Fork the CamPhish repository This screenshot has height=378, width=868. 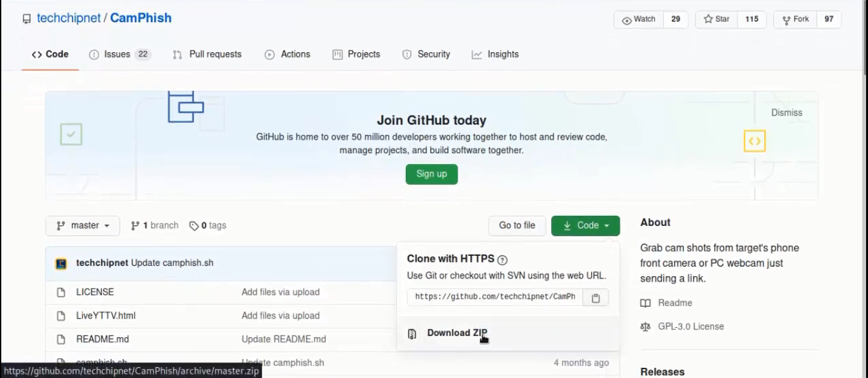point(795,20)
